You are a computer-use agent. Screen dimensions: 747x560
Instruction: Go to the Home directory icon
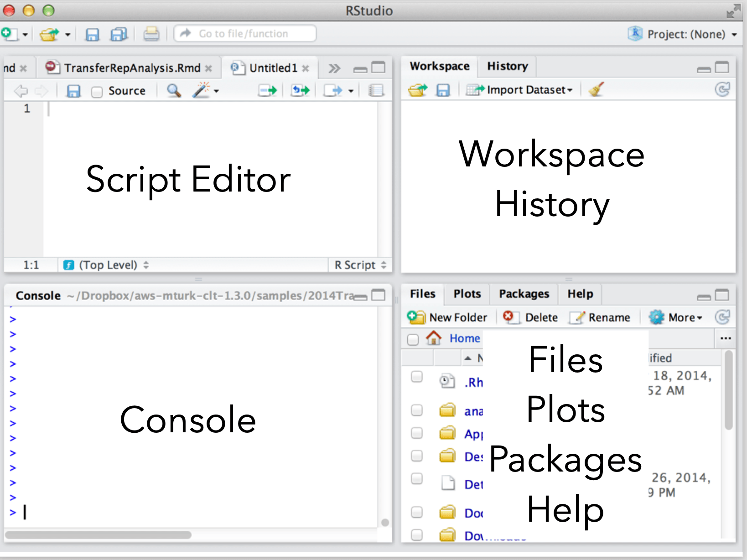434,338
